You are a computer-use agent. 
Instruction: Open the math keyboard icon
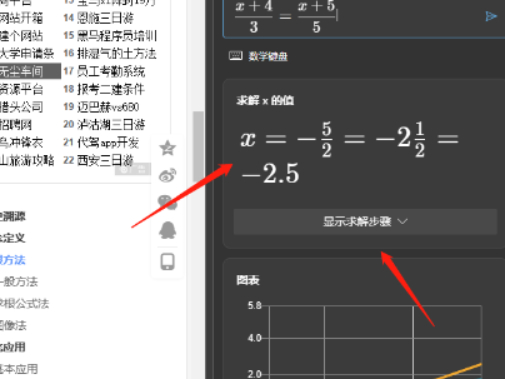236,56
